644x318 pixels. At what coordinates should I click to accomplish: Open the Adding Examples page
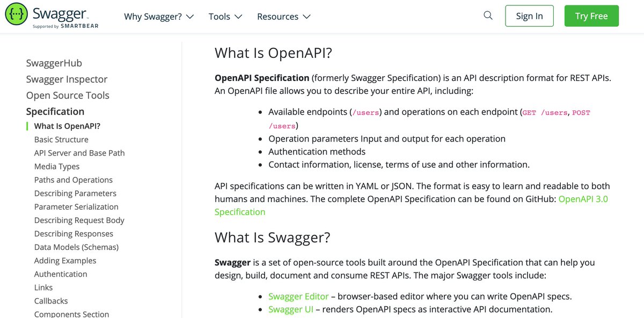pos(65,261)
